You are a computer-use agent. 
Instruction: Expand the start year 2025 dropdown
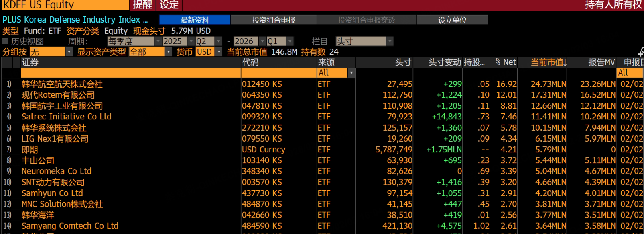click(x=191, y=41)
